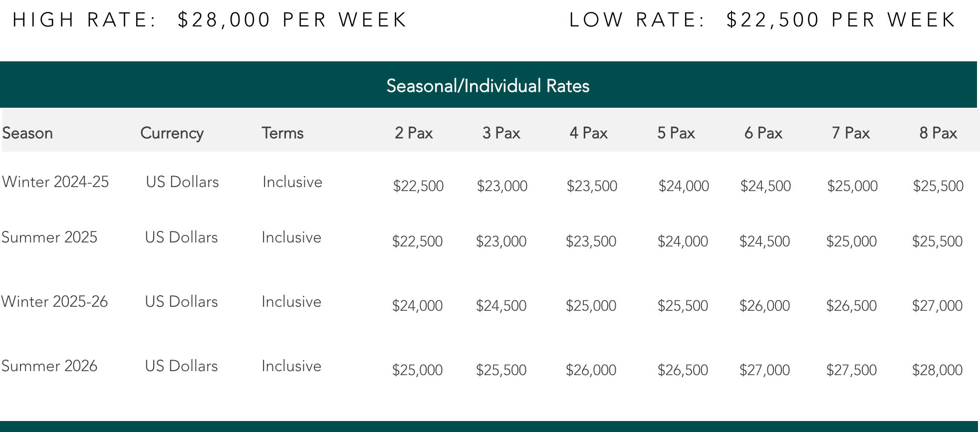Click the Season column header
The image size is (980, 432).
27,133
